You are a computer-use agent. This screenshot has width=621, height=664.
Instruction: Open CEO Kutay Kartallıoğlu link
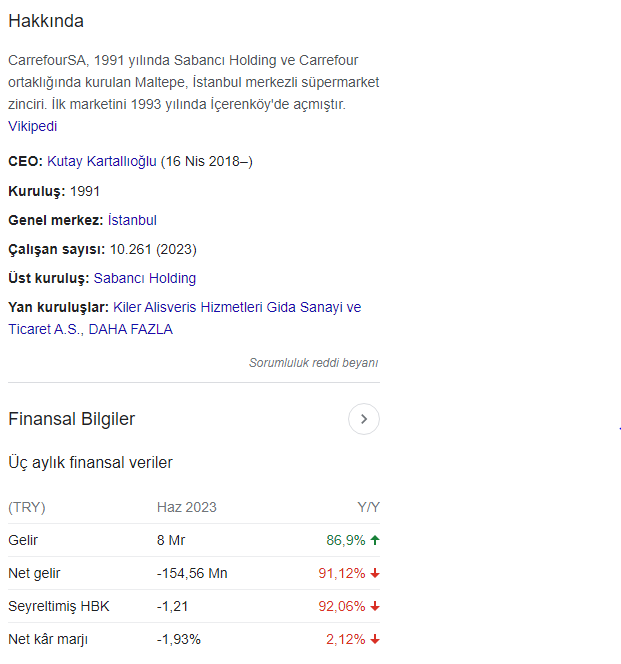[102, 161]
